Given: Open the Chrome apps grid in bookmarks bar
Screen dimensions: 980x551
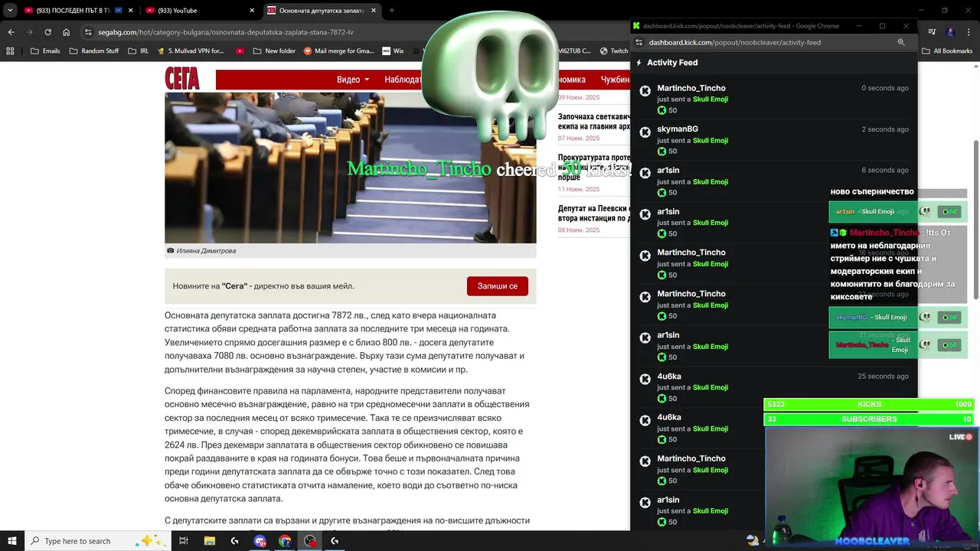Looking at the screenshot, I should pyautogui.click(x=10, y=51).
